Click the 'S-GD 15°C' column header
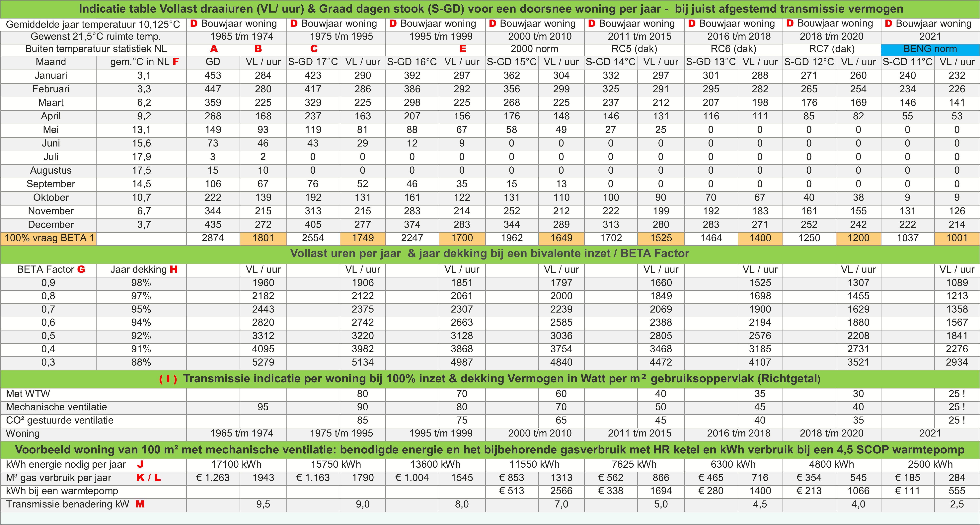980x525 pixels. click(x=512, y=62)
